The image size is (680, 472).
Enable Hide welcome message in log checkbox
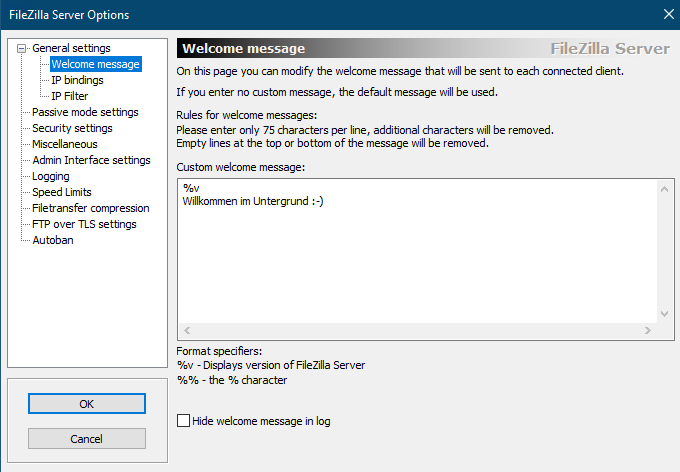[x=183, y=421]
